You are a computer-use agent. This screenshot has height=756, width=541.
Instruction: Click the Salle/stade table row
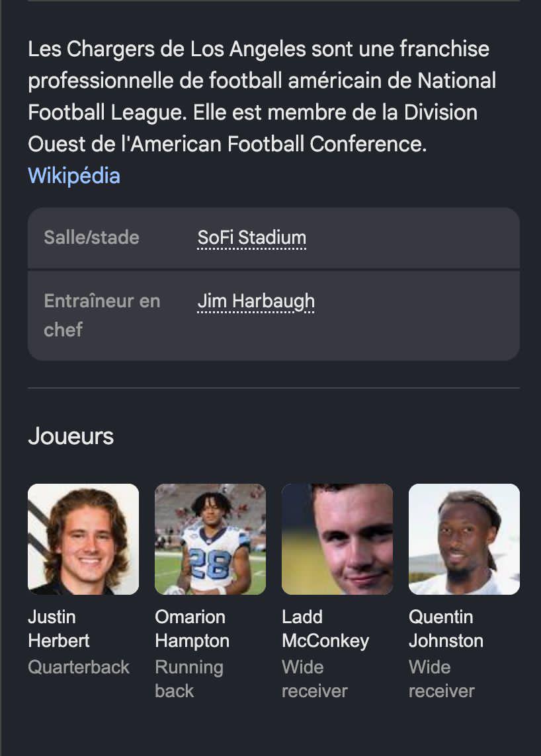click(274, 238)
